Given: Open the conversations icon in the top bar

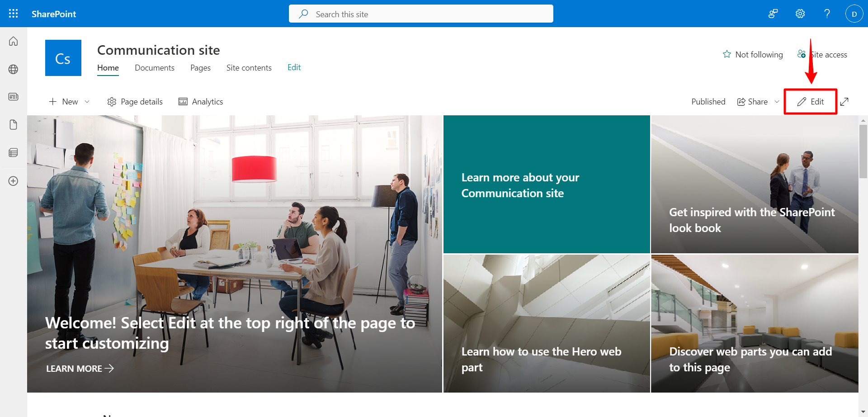Looking at the screenshot, I should (773, 14).
